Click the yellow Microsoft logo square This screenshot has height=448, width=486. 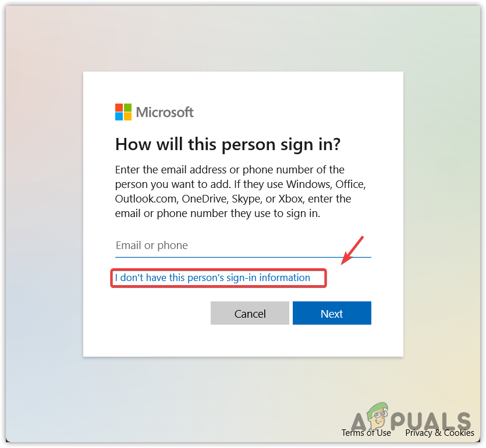[x=127, y=116]
